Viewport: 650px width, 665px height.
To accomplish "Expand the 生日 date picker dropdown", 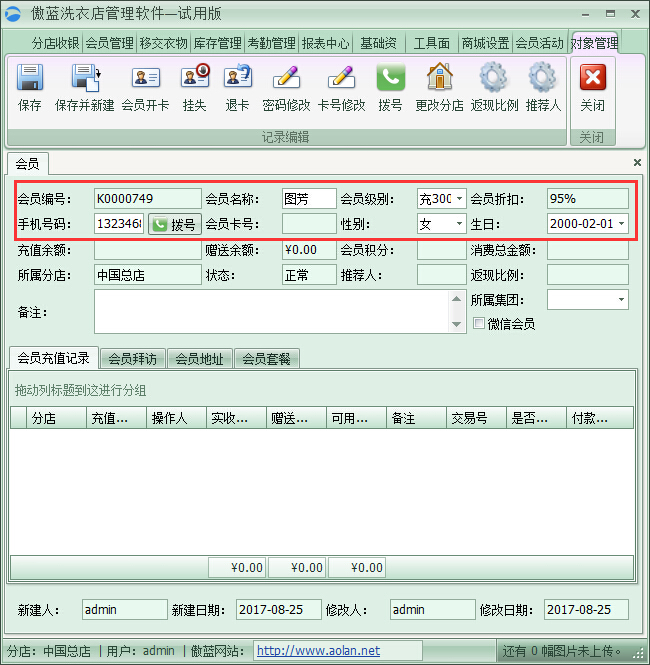I will [x=622, y=224].
